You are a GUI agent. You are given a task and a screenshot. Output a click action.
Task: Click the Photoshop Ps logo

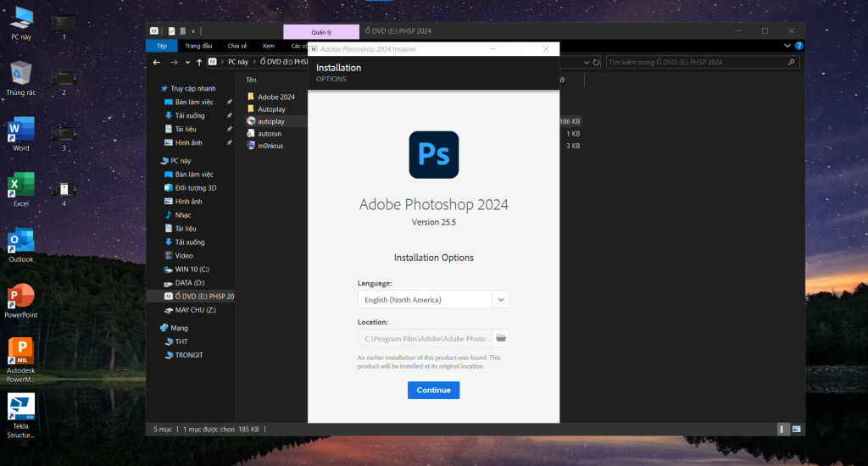pyautogui.click(x=433, y=154)
